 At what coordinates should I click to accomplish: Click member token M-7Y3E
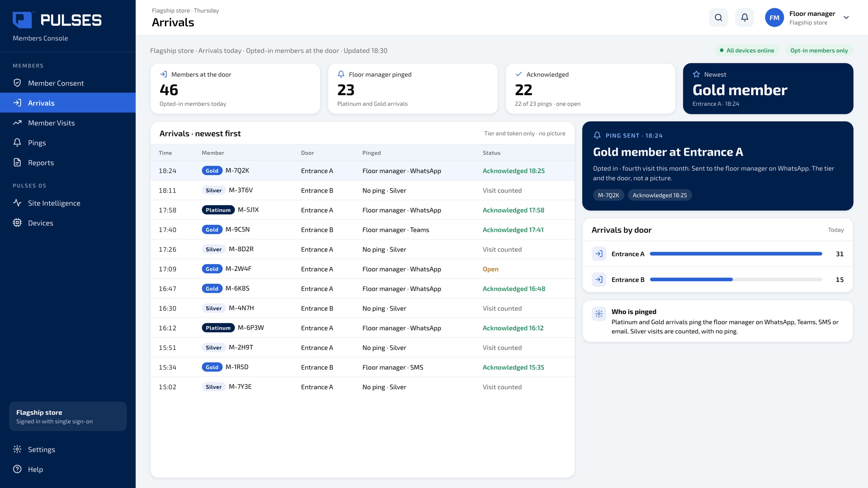pyautogui.click(x=240, y=387)
